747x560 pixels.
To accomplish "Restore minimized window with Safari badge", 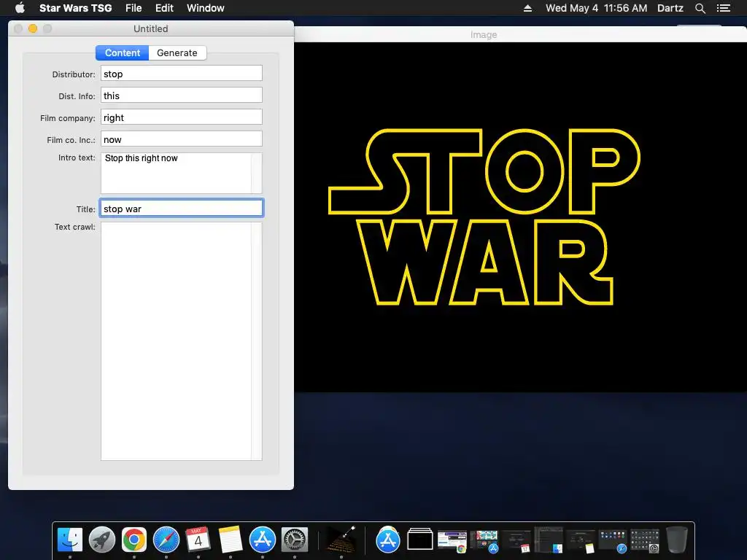I will (x=612, y=541).
